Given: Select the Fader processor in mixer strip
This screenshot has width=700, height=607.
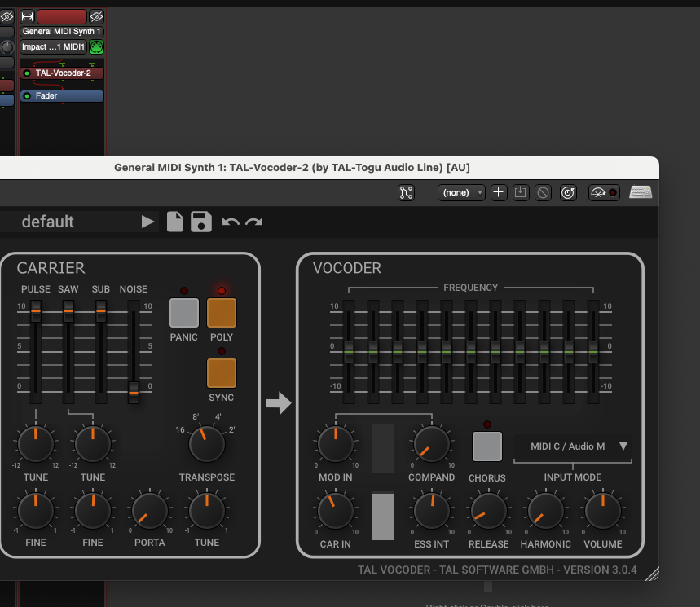Looking at the screenshot, I should coord(62,96).
